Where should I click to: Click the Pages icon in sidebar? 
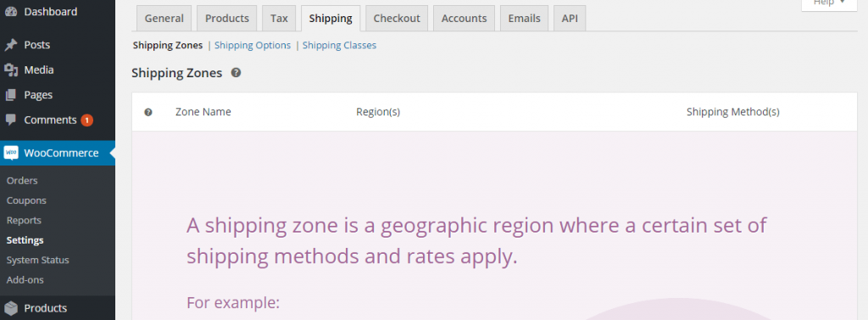11,95
